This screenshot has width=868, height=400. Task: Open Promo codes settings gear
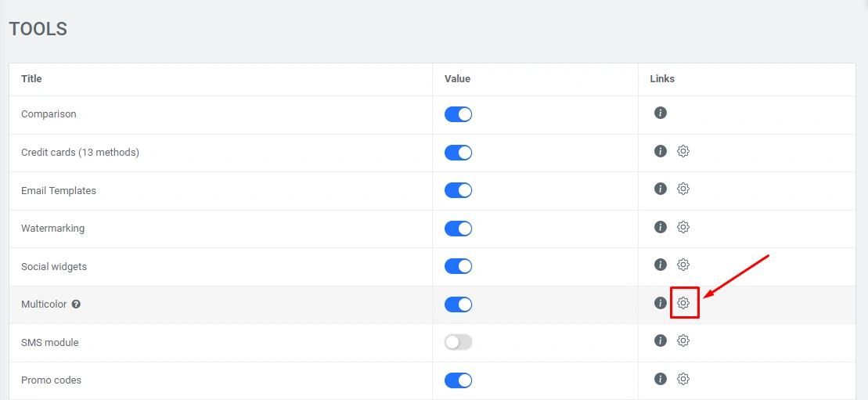pos(683,379)
